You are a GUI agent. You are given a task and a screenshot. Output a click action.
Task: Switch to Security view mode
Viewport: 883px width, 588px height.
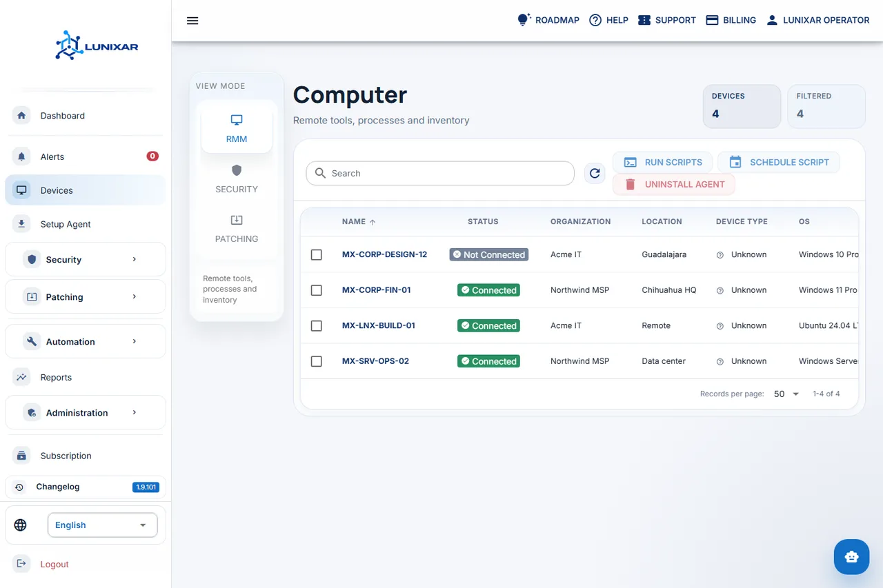(x=237, y=178)
